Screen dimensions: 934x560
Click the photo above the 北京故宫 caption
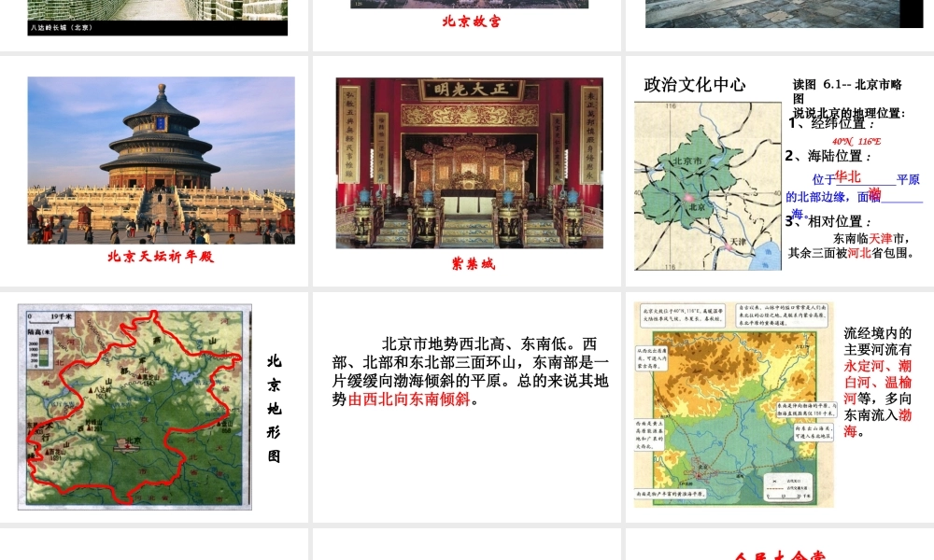point(470,4)
